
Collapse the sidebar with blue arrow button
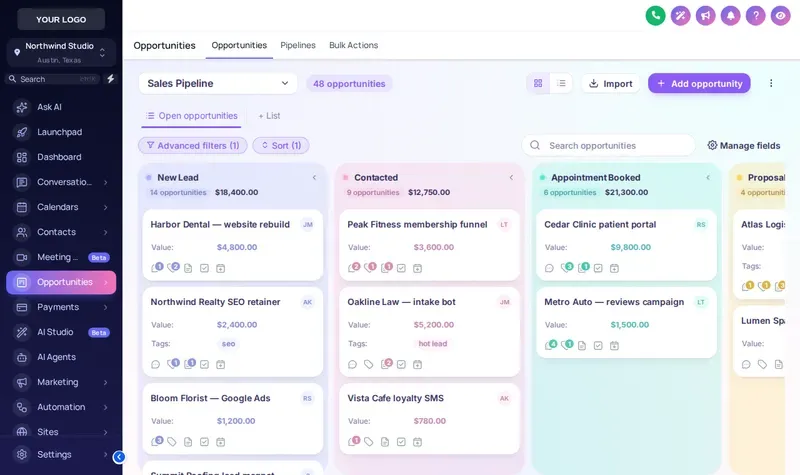[119, 457]
